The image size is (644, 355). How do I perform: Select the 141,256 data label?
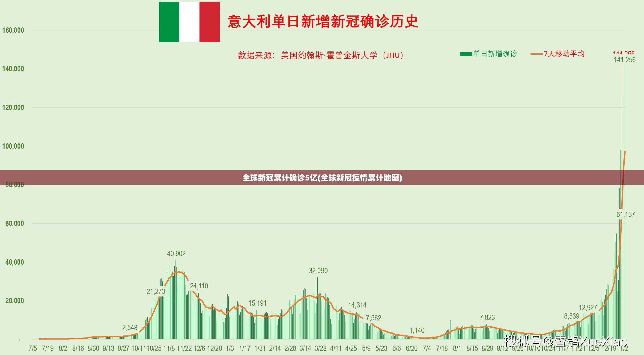[x=625, y=60]
